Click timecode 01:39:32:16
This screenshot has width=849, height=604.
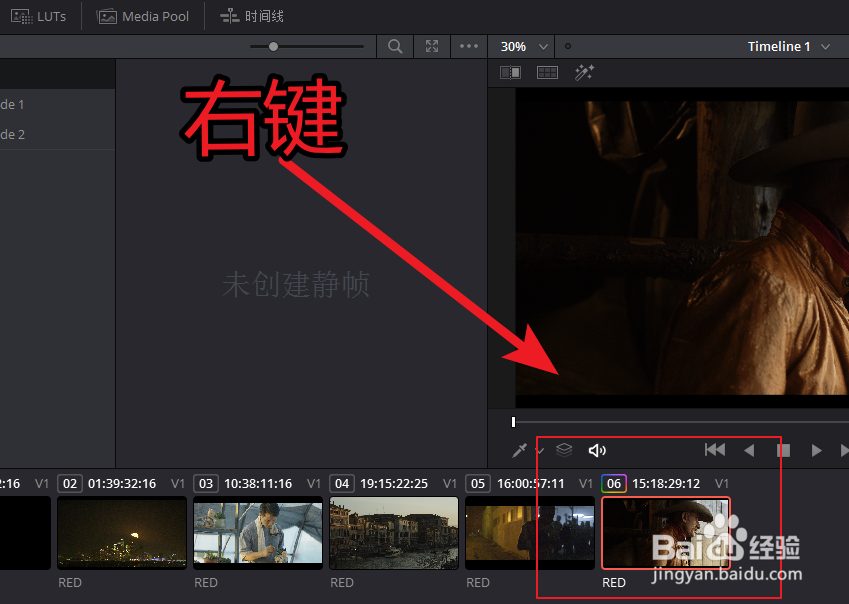[122, 483]
